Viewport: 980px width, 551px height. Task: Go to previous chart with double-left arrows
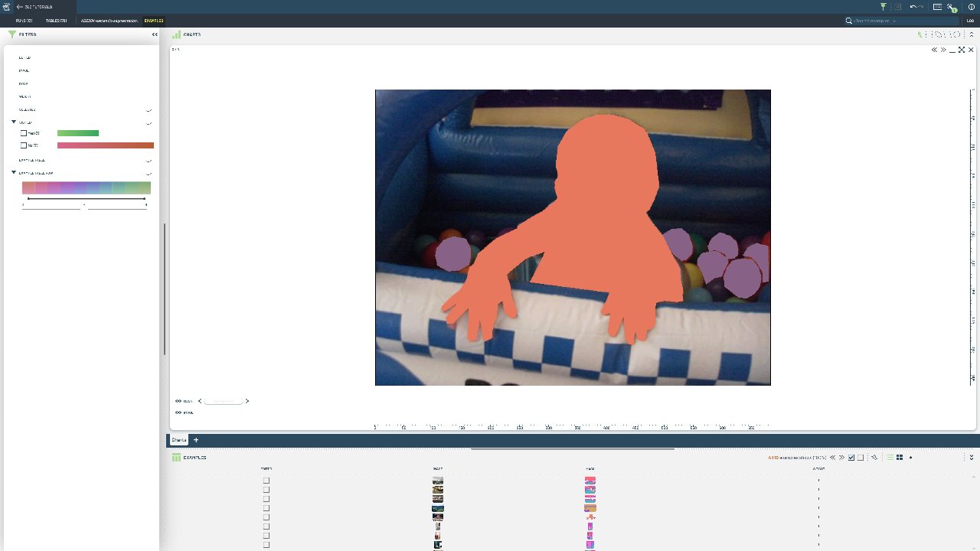934,50
